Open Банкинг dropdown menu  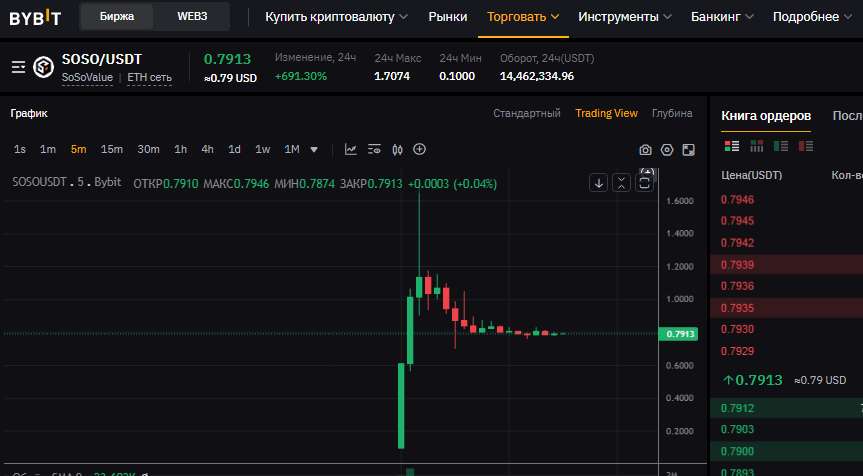(x=722, y=17)
